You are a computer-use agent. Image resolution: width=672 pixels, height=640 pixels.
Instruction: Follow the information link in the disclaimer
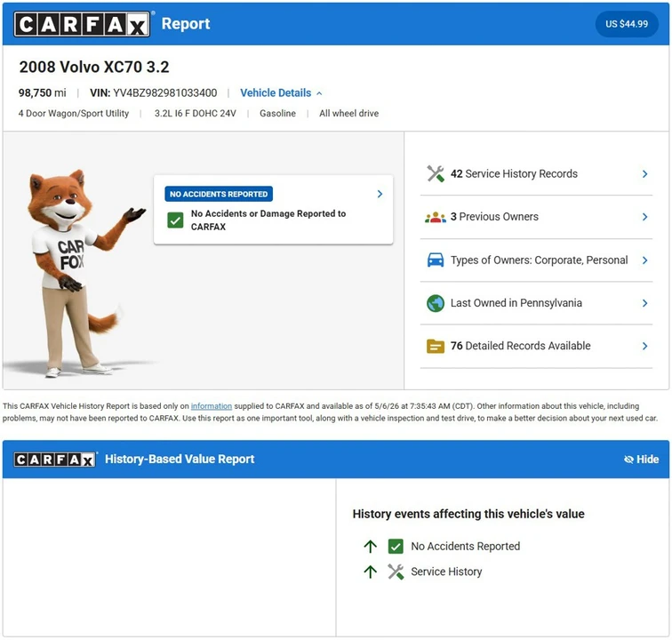(212, 406)
